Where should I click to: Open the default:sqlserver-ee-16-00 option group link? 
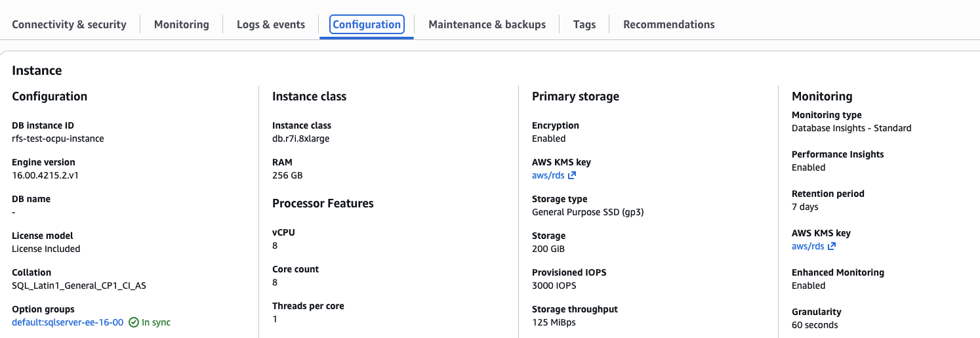click(x=68, y=322)
